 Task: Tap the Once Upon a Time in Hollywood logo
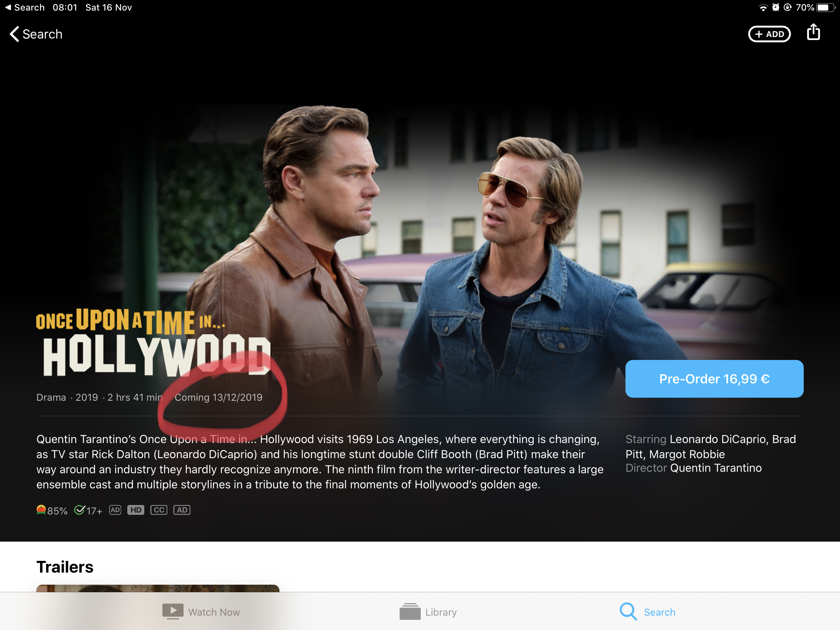pyautogui.click(x=153, y=343)
